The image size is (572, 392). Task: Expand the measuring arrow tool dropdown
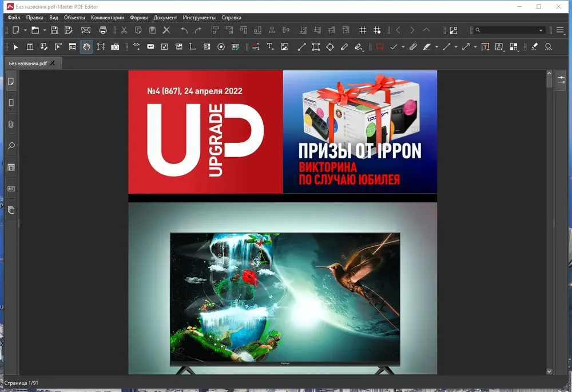click(x=475, y=47)
